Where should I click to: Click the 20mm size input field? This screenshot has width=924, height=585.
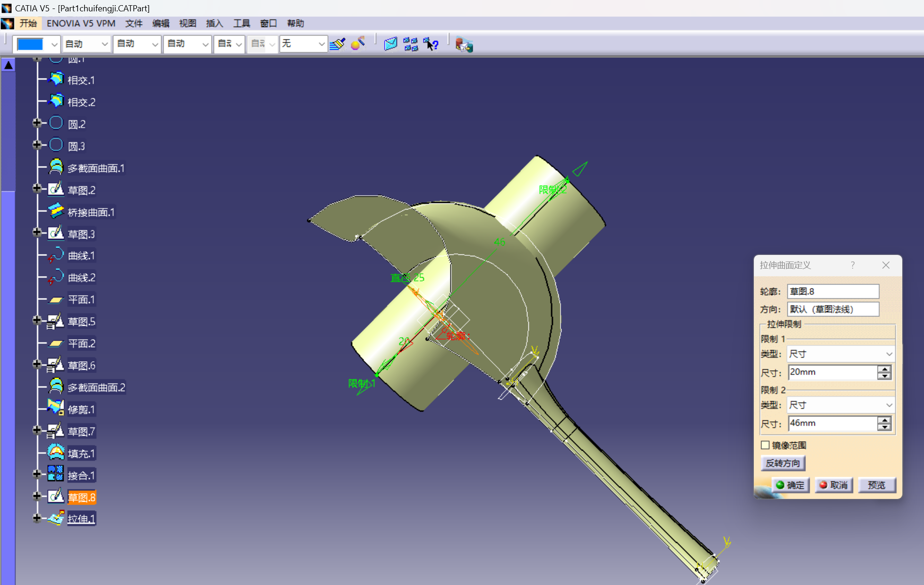(x=833, y=372)
